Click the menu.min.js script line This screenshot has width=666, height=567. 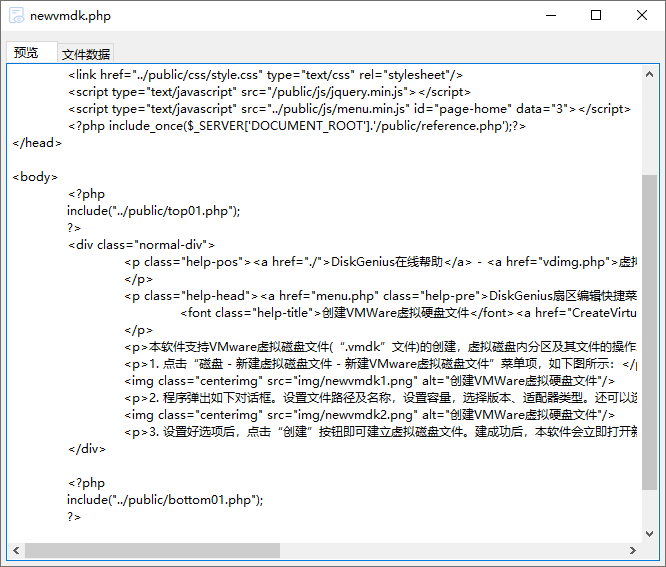click(349, 109)
